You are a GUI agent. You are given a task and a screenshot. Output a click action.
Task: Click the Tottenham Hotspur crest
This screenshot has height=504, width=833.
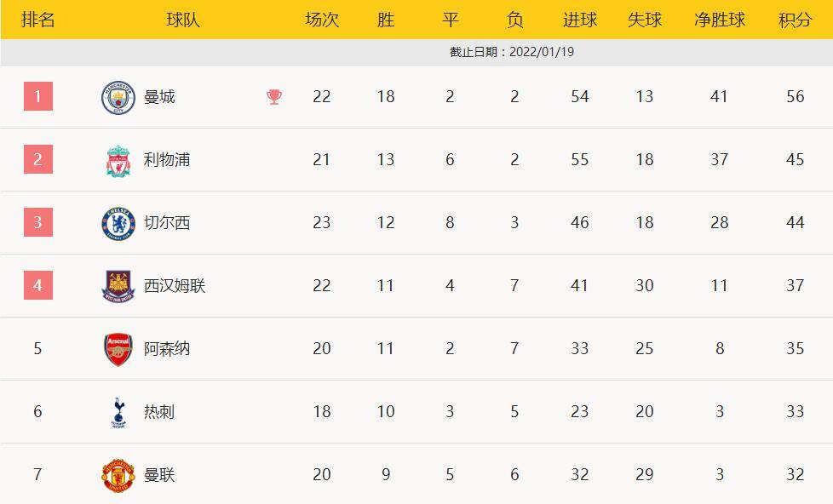point(118,412)
